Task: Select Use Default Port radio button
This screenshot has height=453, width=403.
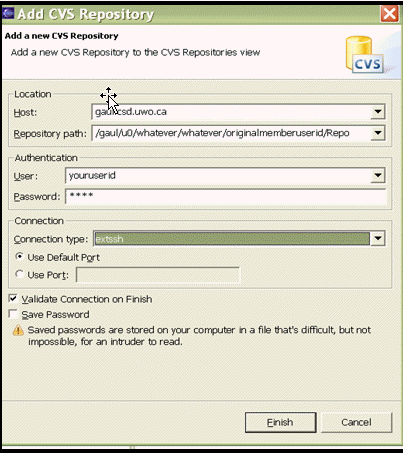Action: tap(20, 257)
